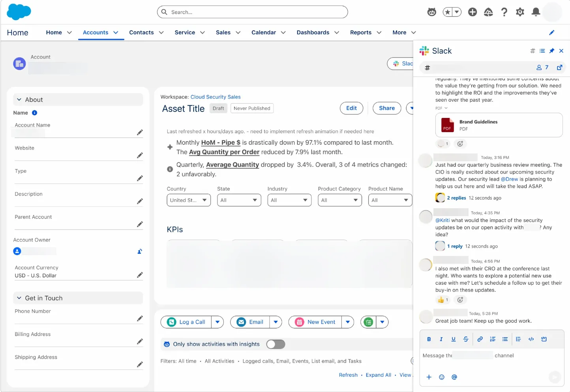570x392 pixels.
Task: Open the State dropdown
Action: (239, 200)
